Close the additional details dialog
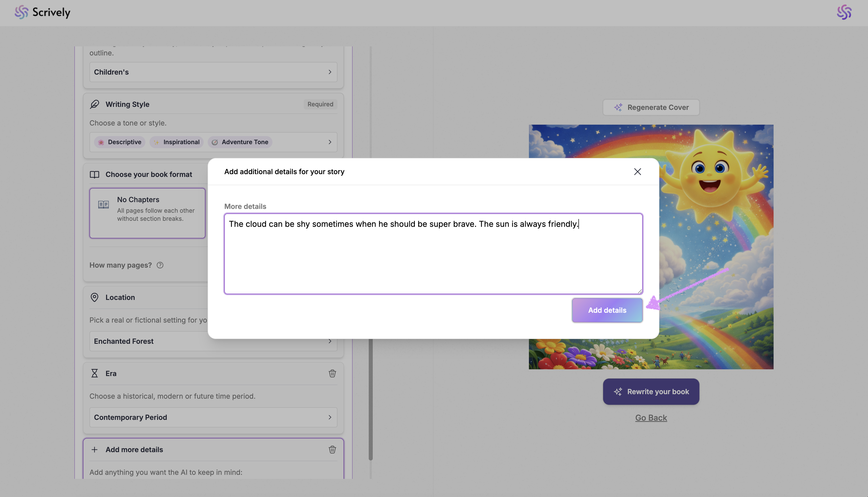The height and width of the screenshot is (497, 868). click(637, 172)
